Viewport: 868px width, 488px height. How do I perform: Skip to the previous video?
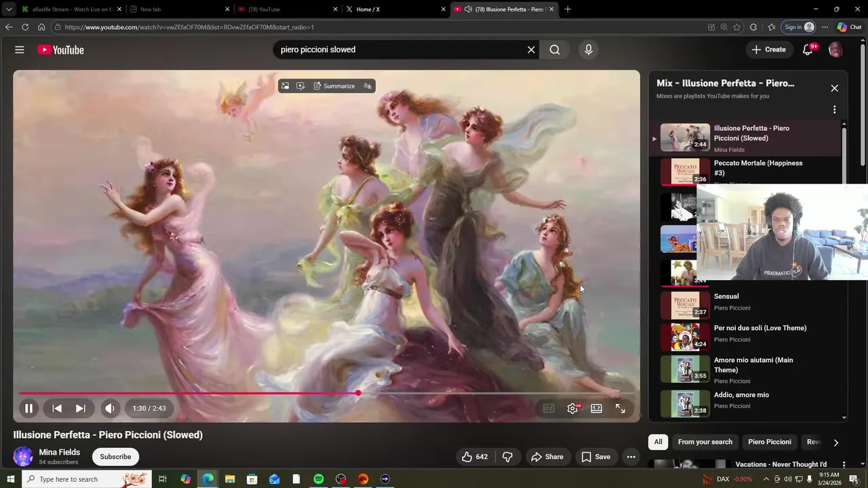[x=57, y=408]
